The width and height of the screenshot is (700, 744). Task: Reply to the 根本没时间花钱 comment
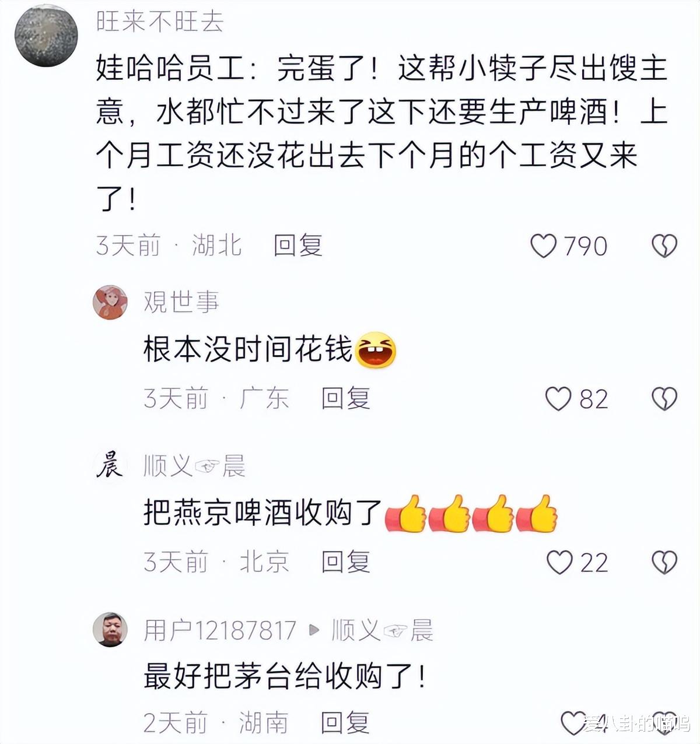346,399
